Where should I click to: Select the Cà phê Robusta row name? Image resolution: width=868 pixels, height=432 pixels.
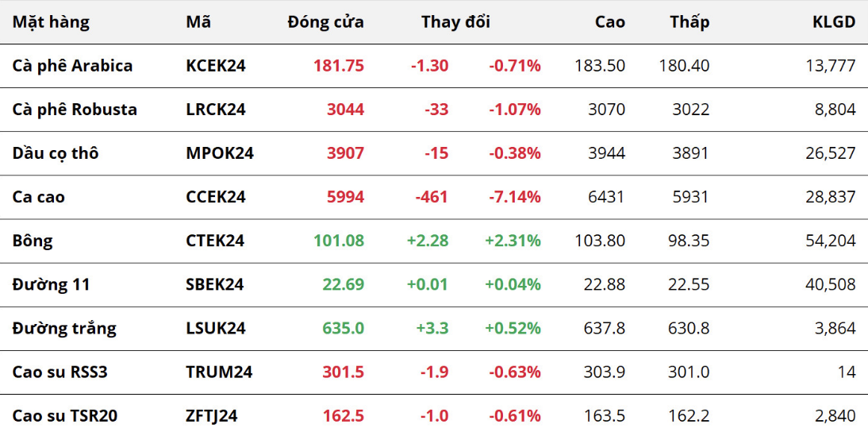point(75,110)
